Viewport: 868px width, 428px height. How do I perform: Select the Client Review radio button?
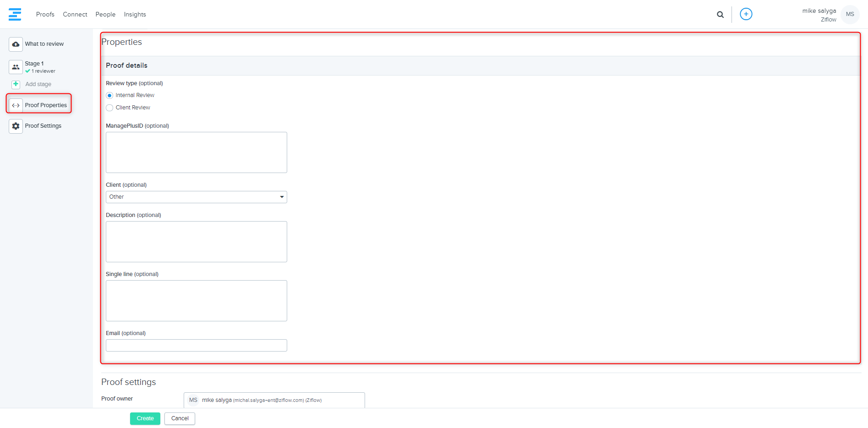pos(109,108)
